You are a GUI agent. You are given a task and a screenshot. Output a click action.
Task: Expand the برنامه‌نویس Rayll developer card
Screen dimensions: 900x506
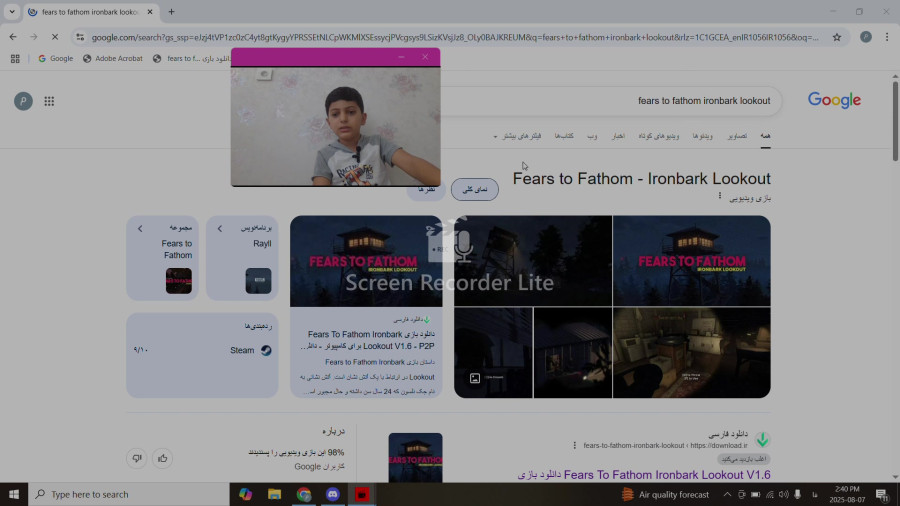(x=242, y=258)
